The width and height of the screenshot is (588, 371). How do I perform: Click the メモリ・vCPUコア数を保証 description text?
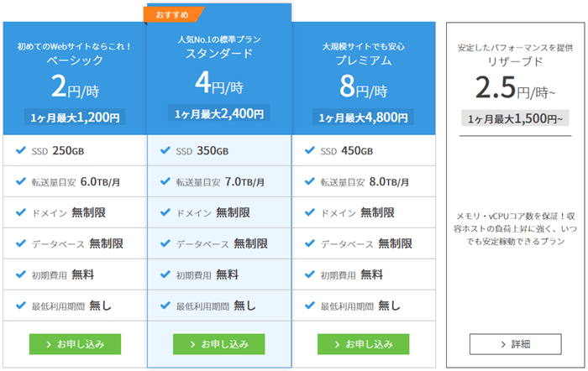coord(515,228)
